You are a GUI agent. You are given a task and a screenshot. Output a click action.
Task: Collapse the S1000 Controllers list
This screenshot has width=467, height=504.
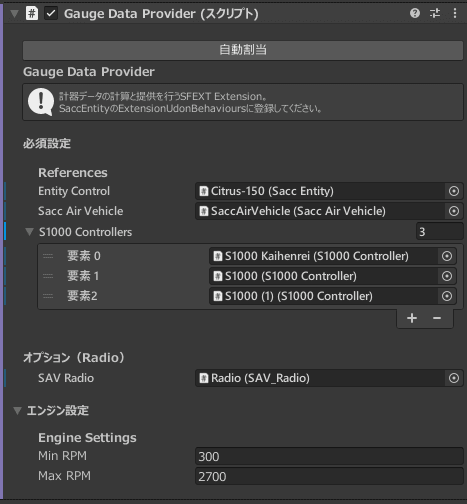(29, 232)
